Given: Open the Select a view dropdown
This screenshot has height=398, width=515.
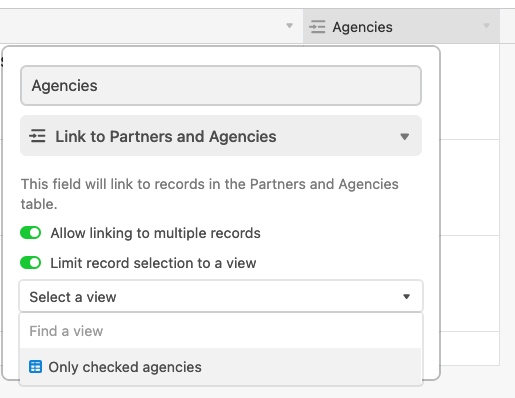Looking at the screenshot, I should 221,296.
